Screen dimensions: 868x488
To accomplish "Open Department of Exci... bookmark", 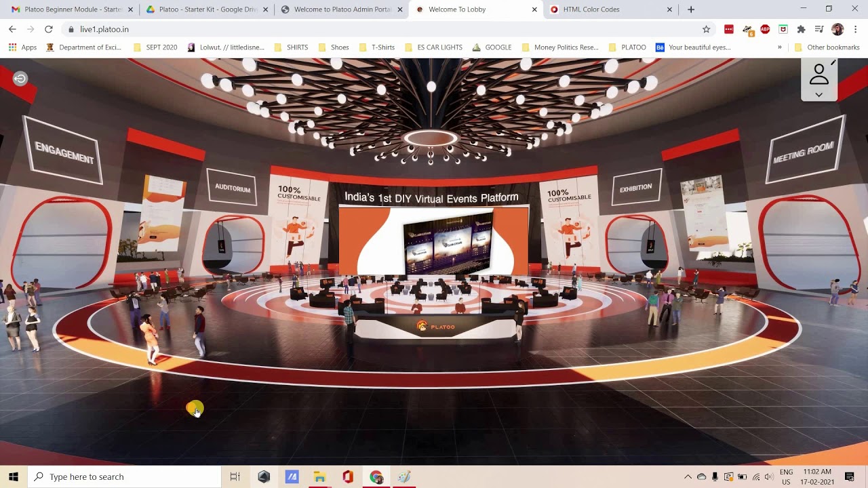I will 83,47.
